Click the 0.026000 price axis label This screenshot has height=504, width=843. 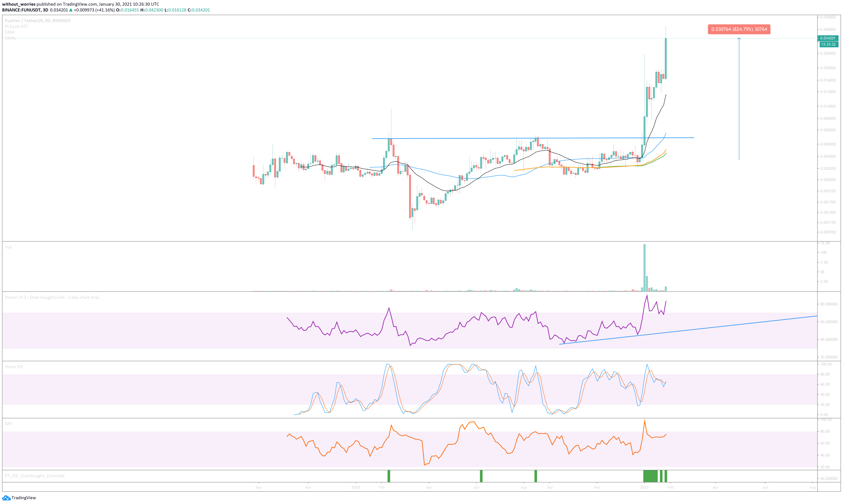[x=828, y=53]
